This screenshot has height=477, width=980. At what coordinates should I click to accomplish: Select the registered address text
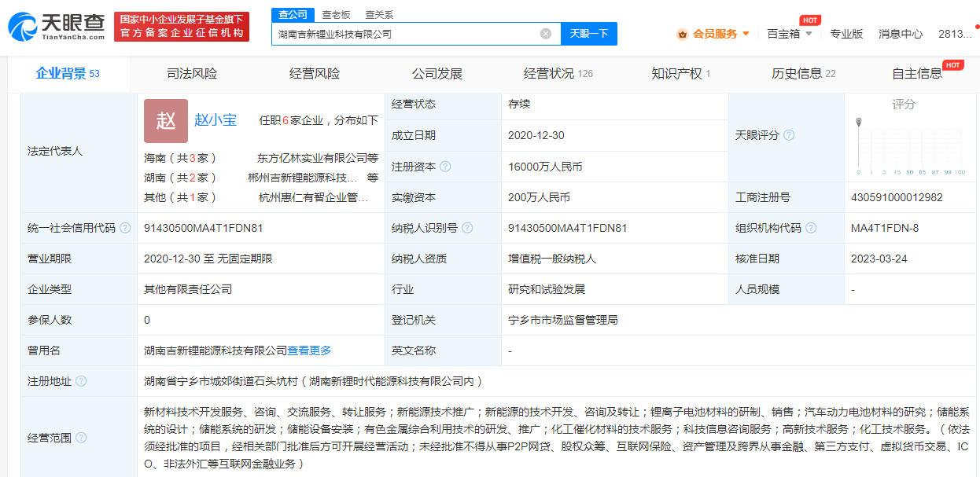tap(313, 381)
